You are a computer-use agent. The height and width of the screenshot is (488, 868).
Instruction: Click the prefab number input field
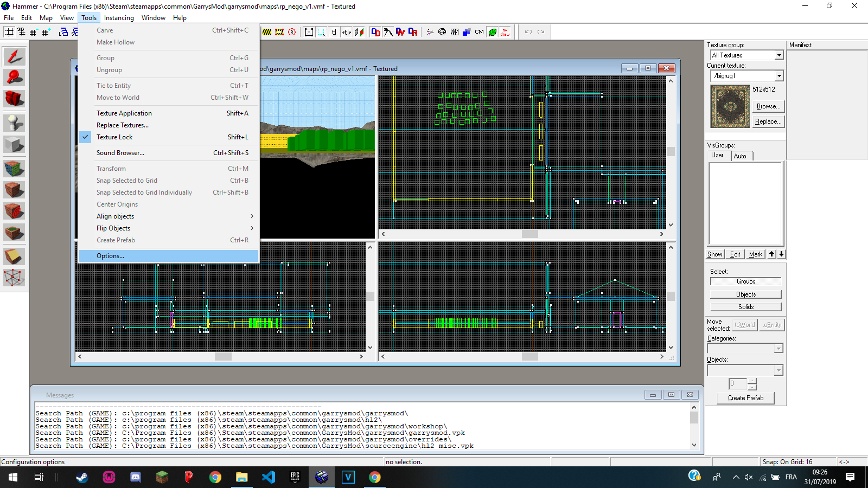click(x=738, y=384)
